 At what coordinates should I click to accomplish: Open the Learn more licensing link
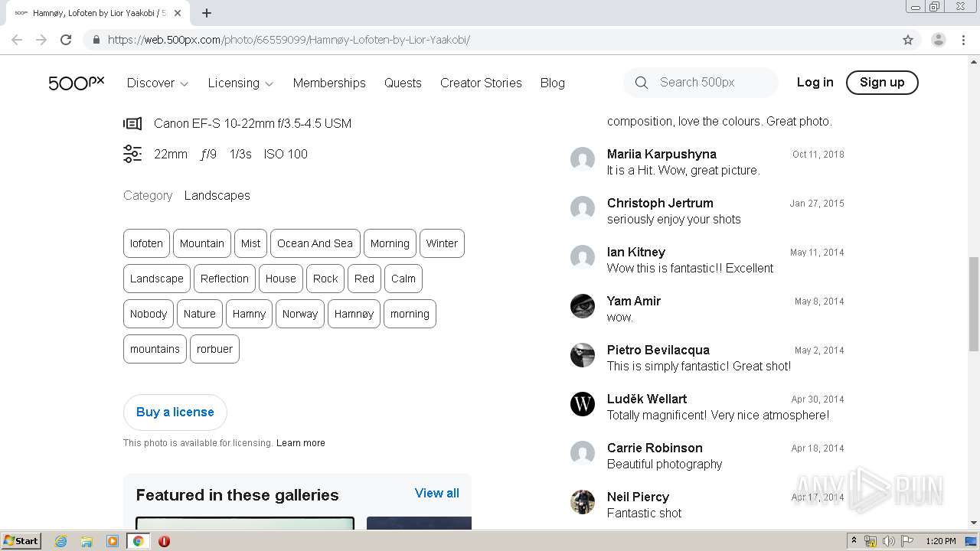(x=301, y=443)
